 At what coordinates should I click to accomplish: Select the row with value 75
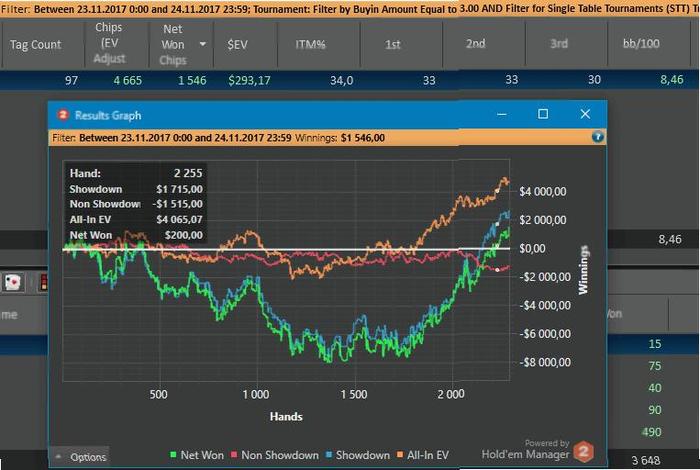654,366
